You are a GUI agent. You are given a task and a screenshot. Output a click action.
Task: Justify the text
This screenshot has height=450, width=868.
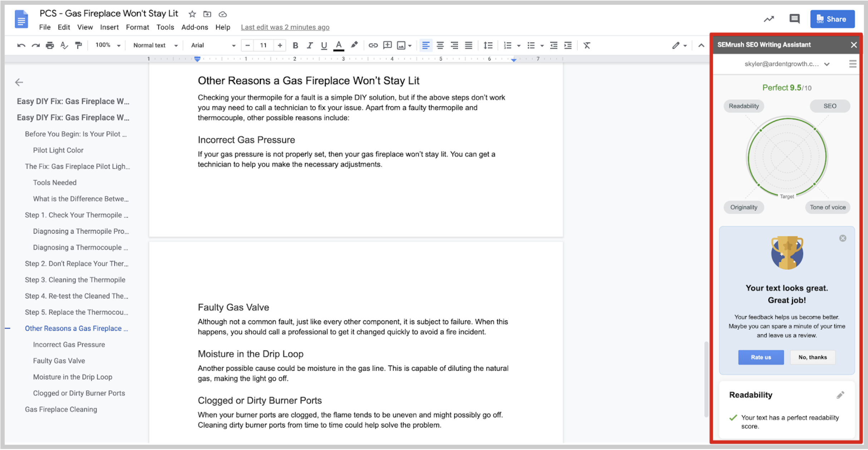(x=468, y=45)
